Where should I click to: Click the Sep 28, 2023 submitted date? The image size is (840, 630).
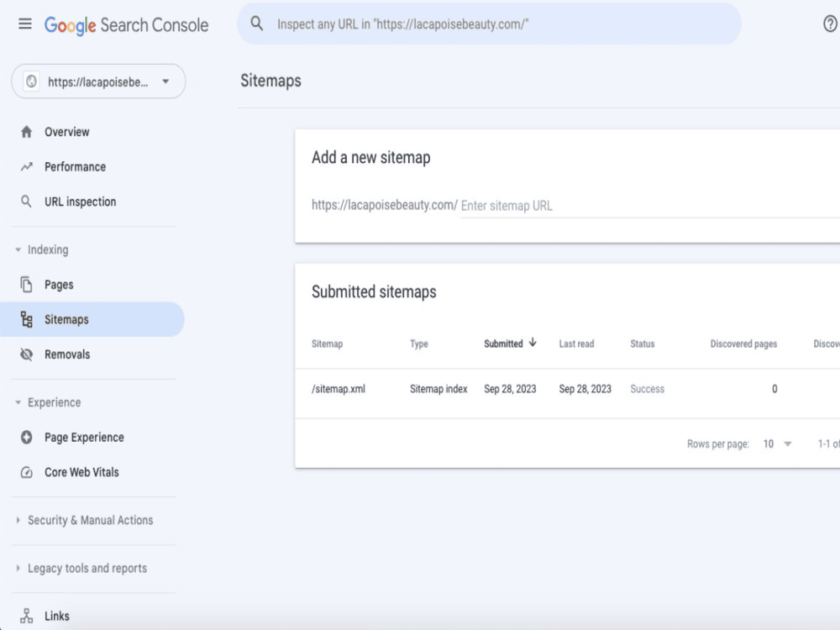point(510,389)
